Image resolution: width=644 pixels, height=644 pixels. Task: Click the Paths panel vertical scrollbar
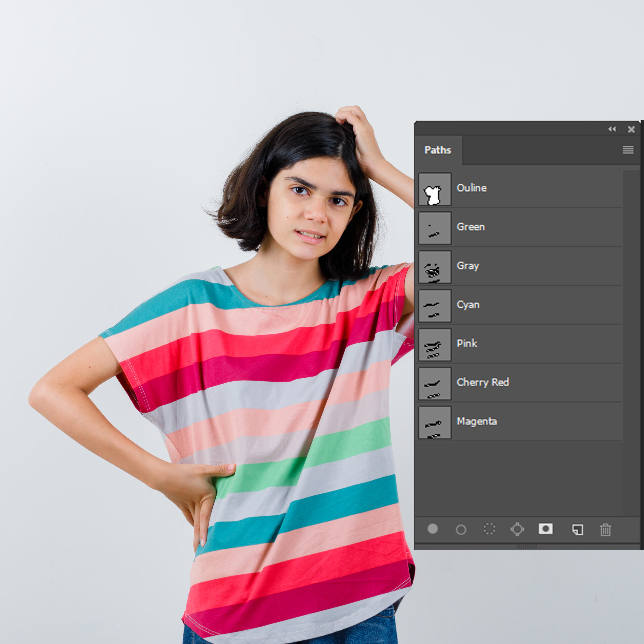point(631,343)
